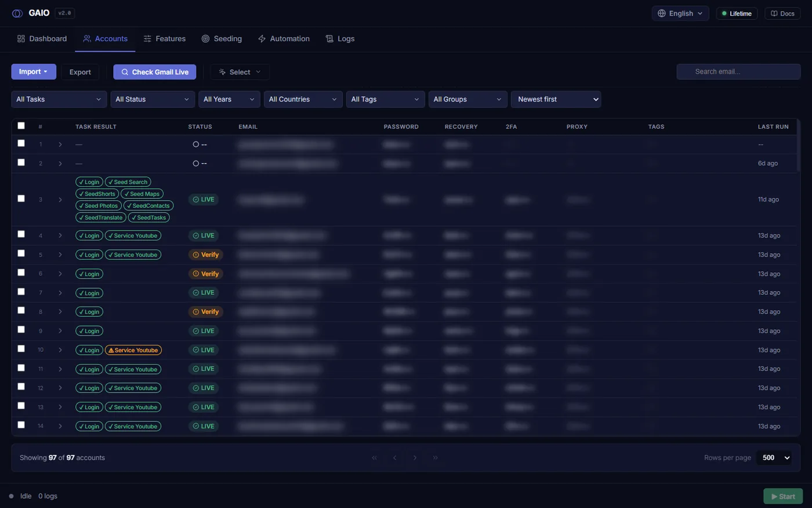The height and width of the screenshot is (508, 812).
Task: Click the green Start button
Action: 783,496
